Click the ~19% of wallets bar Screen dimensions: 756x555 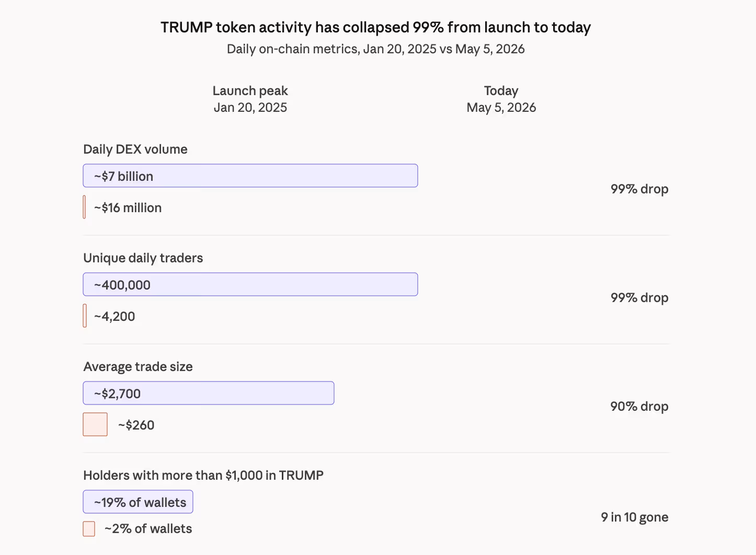point(138,502)
